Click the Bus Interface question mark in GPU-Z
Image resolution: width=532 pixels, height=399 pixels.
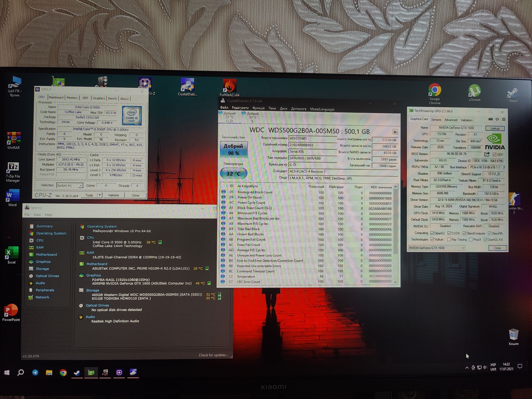(x=504, y=167)
